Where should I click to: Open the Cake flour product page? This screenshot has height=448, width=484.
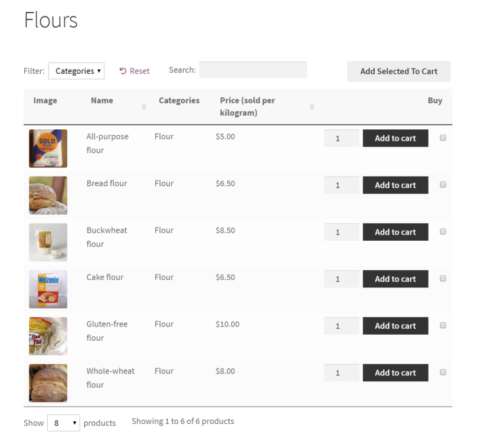(x=105, y=277)
